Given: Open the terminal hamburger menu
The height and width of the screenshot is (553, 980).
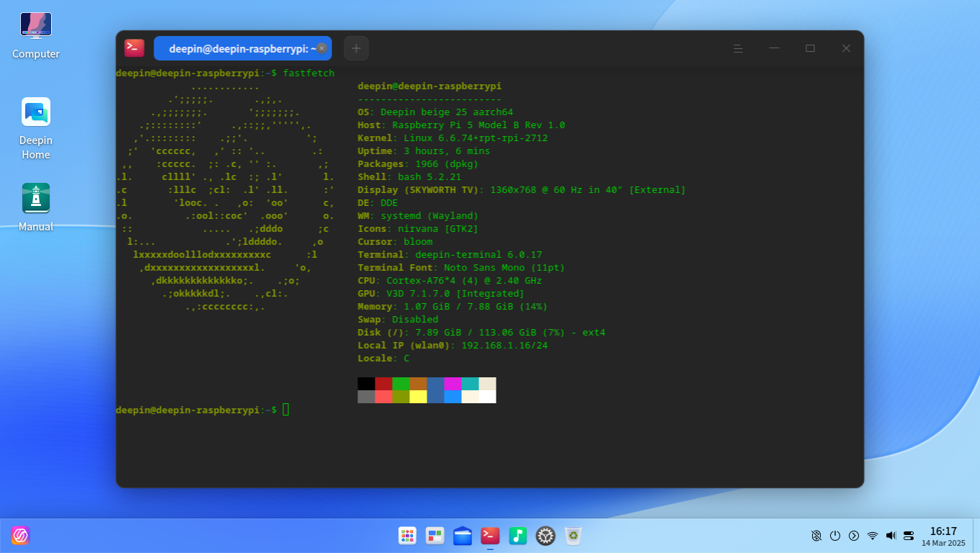Looking at the screenshot, I should tap(738, 48).
